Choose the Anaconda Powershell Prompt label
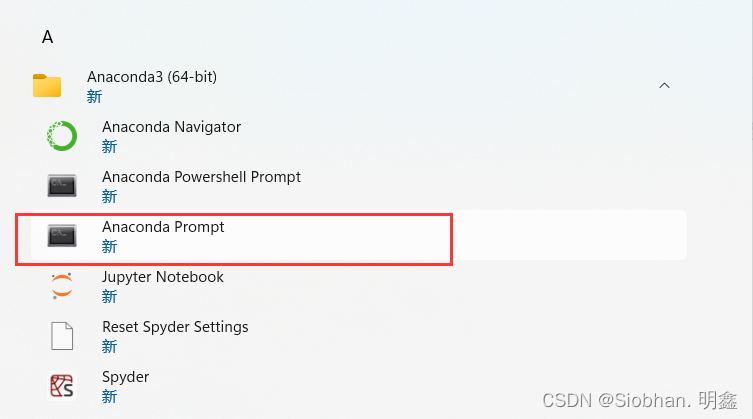Viewport: 753px width, 419px height. (x=201, y=177)
